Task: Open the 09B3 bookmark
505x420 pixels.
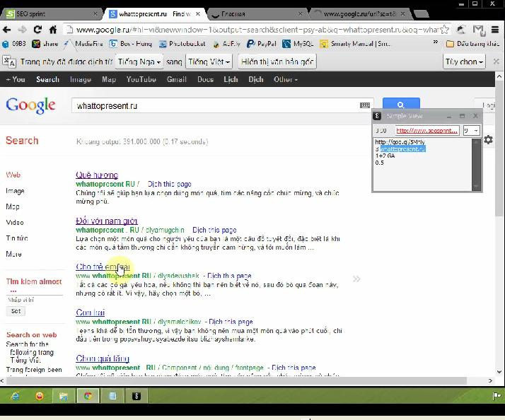Action: [x=14, y=44]
